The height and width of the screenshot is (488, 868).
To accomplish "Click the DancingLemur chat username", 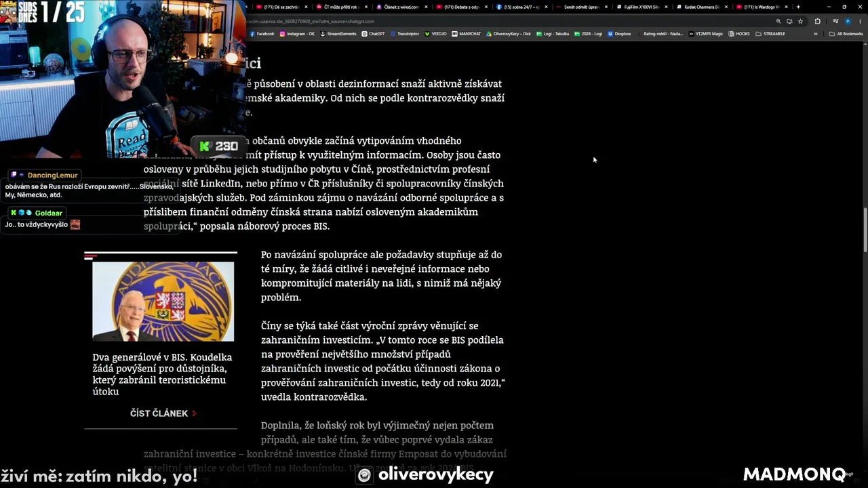I will [x=53, y=175].
